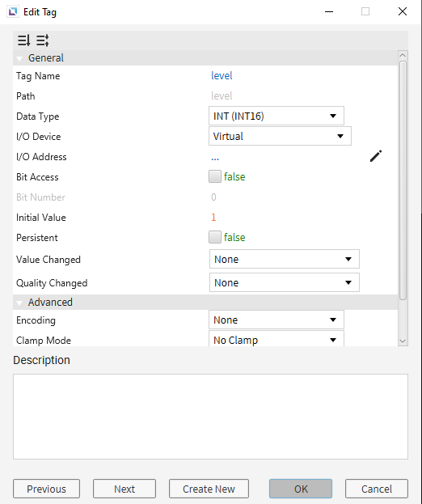Click the scrollbar down arrow
422x504 pixels.
tap(403, 341)
